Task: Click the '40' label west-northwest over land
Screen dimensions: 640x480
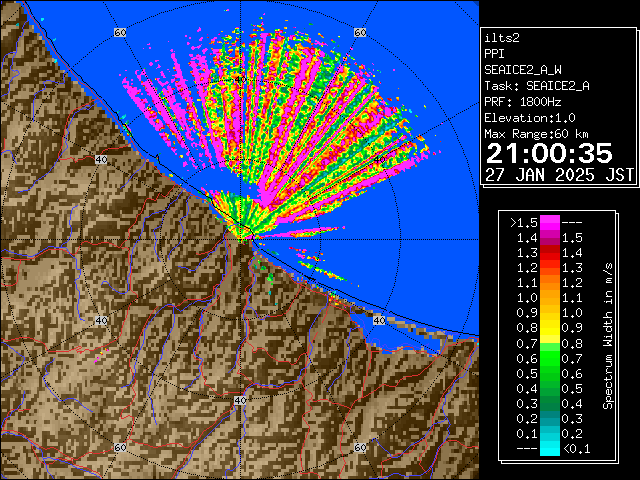Action: click(x=101, y=160)
